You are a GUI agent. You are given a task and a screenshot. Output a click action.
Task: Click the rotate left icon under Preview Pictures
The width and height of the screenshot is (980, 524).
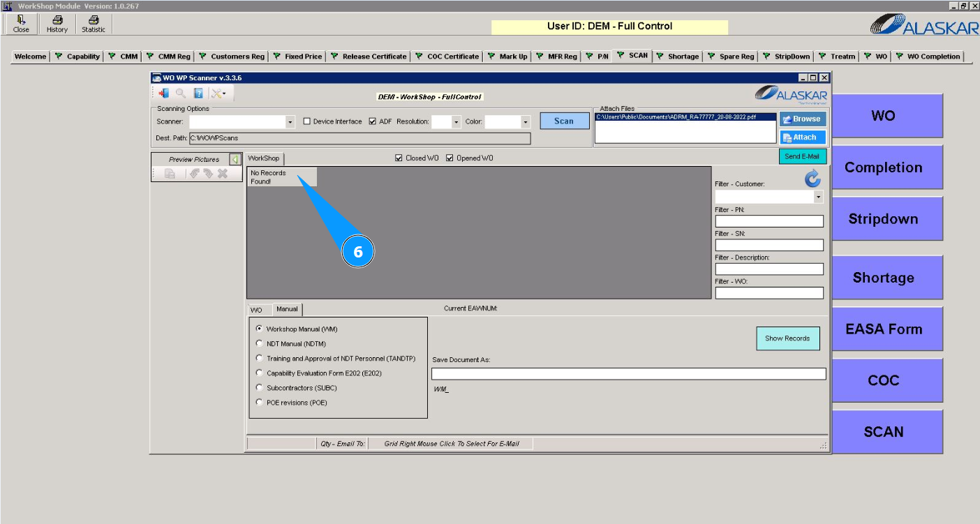(x=195, y=174)
